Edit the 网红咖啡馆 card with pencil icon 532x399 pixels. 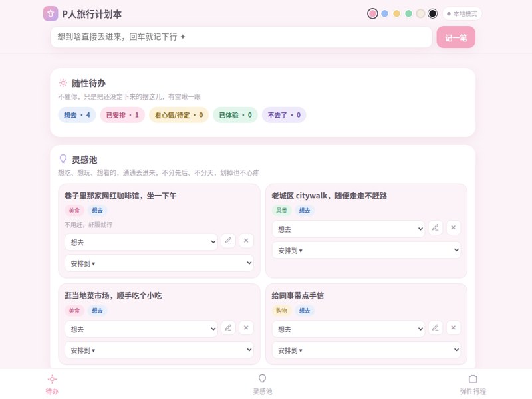pyautogui.click(x=228, y=241)
